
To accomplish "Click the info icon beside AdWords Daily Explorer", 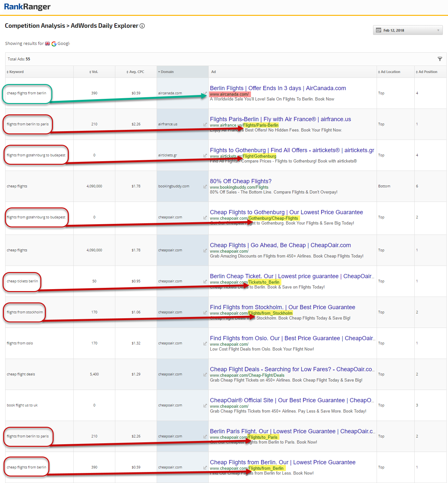I will pos(142,26).
